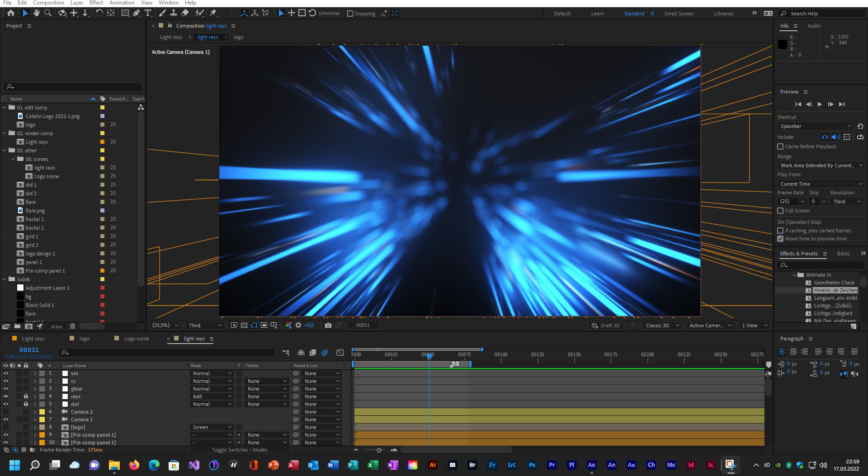Select the Hand tool in toolbar
The image size is (868, 476).
click(36, 13)
